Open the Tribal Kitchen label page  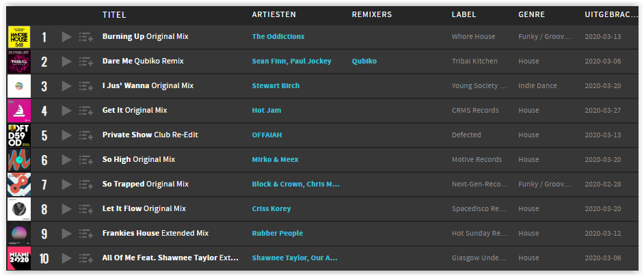(474, 61)
